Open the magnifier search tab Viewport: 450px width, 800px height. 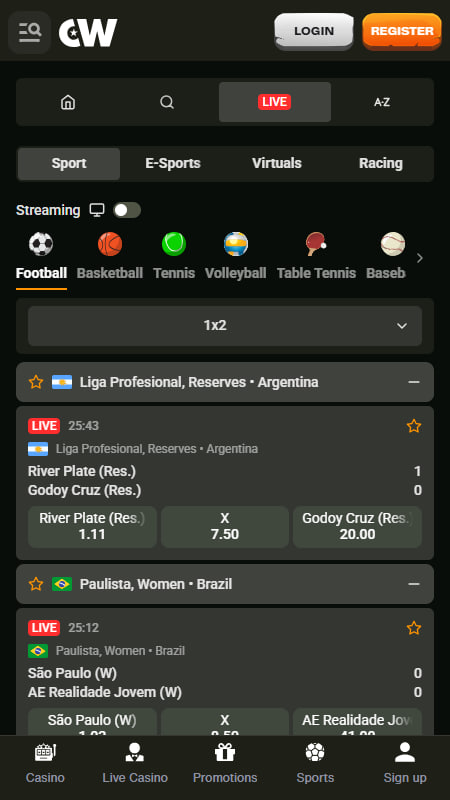(x=167, y=102)
